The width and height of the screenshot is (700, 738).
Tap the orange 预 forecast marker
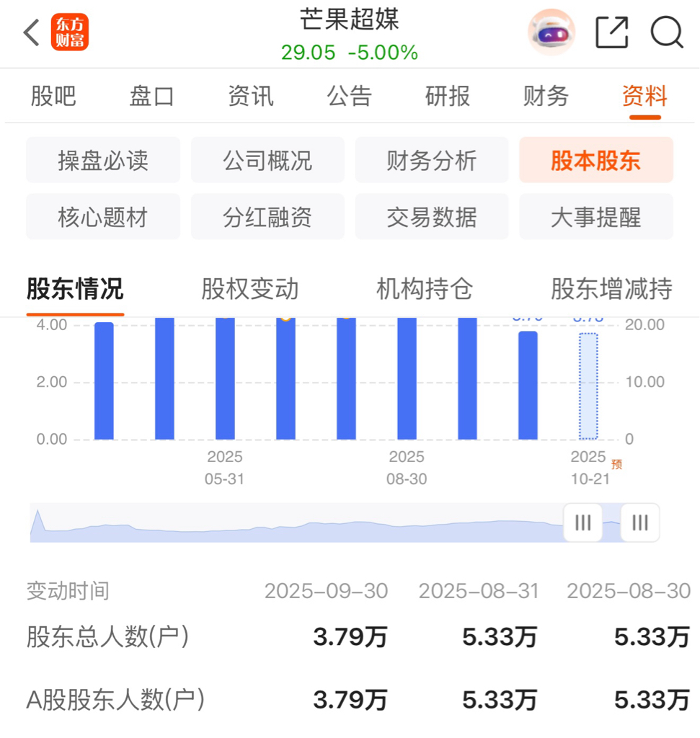point(616,464)
